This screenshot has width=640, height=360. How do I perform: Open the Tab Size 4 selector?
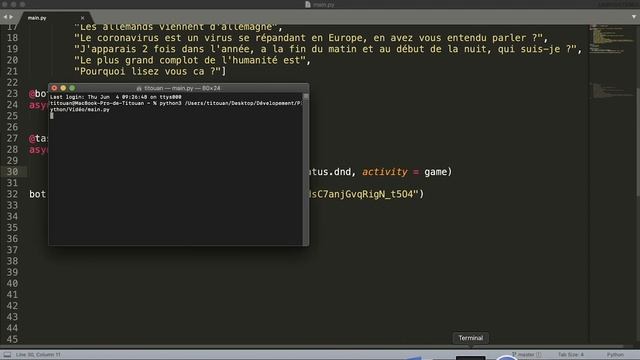pos(571,354)
